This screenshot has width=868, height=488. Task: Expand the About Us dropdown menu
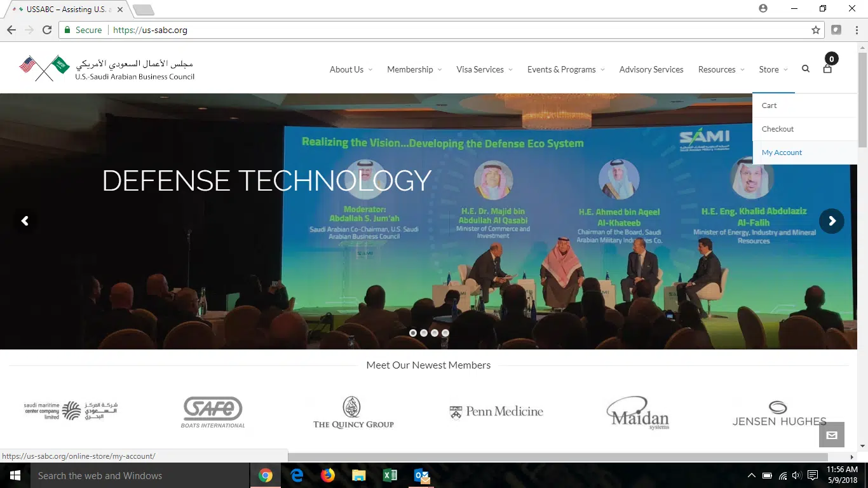coord(350,69)
